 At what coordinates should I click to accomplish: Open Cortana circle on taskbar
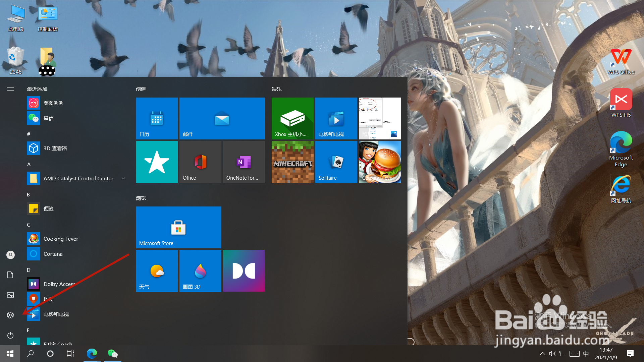pyautogui.click(x=50, y=354)
